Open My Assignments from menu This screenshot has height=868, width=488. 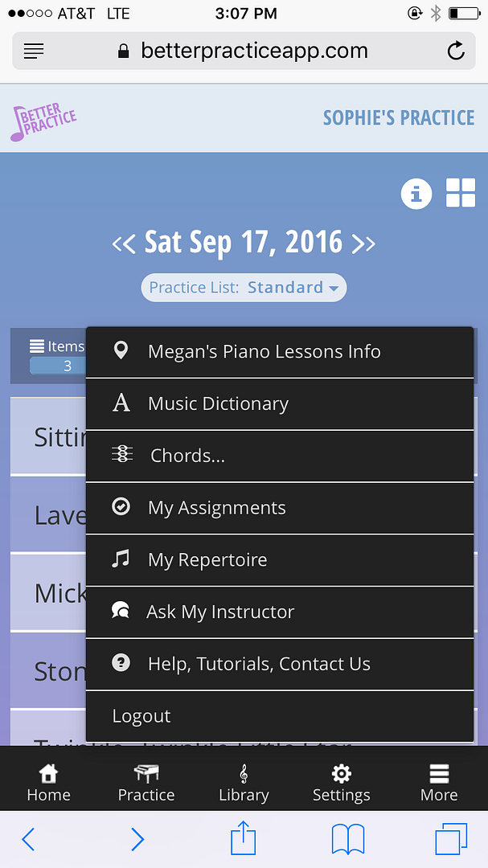click(280, 508)
